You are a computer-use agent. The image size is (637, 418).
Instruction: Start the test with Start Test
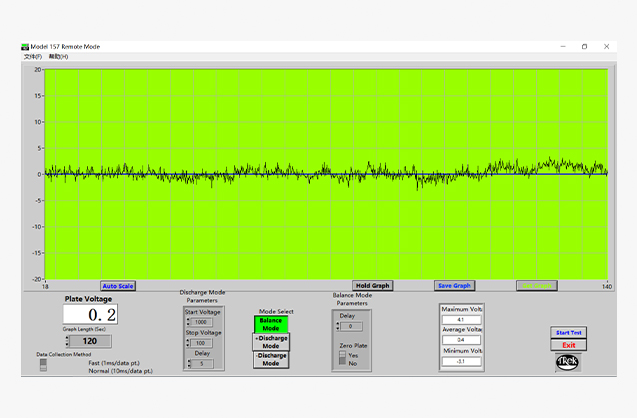pos(568,332)
